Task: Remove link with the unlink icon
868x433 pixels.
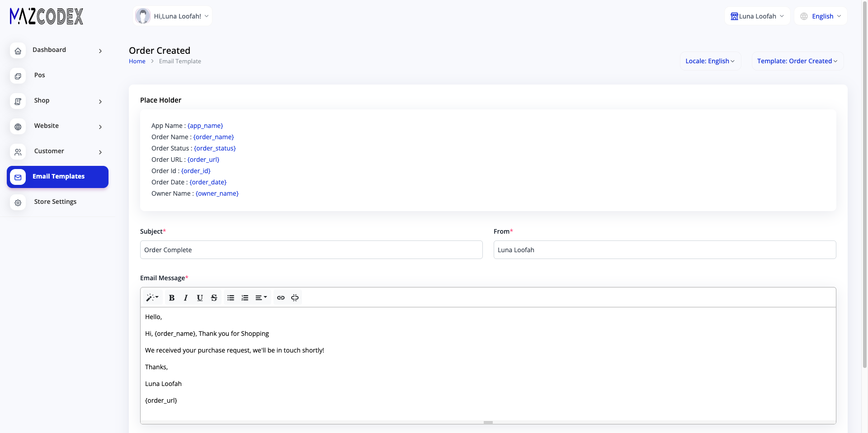Action: click(295, 297)
